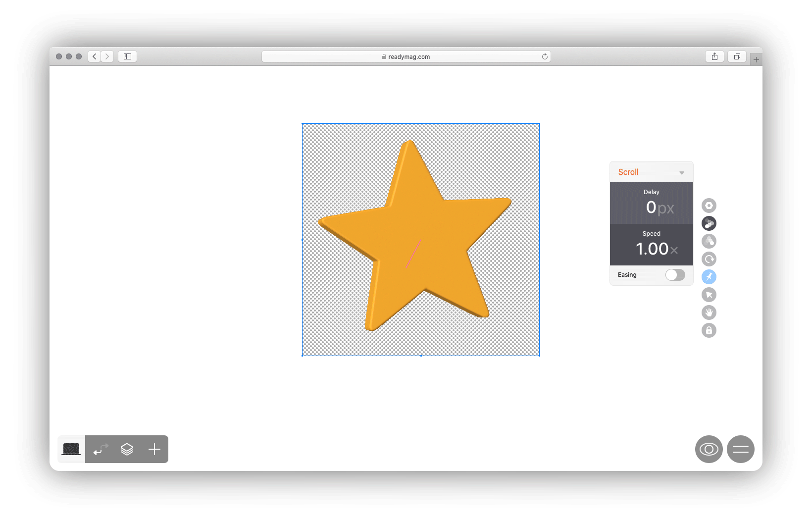Click the browser forward arrow
The image size is (812, 520).
point(107,56)
